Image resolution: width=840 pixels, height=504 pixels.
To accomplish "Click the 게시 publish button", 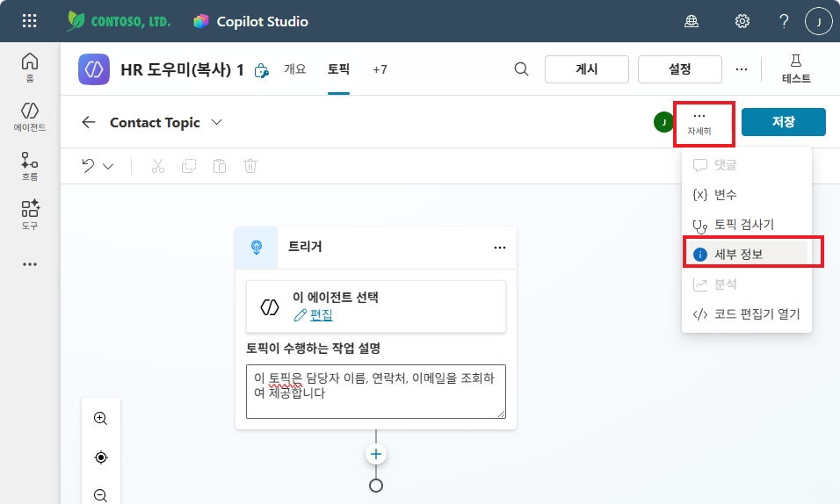I will 587,69.
